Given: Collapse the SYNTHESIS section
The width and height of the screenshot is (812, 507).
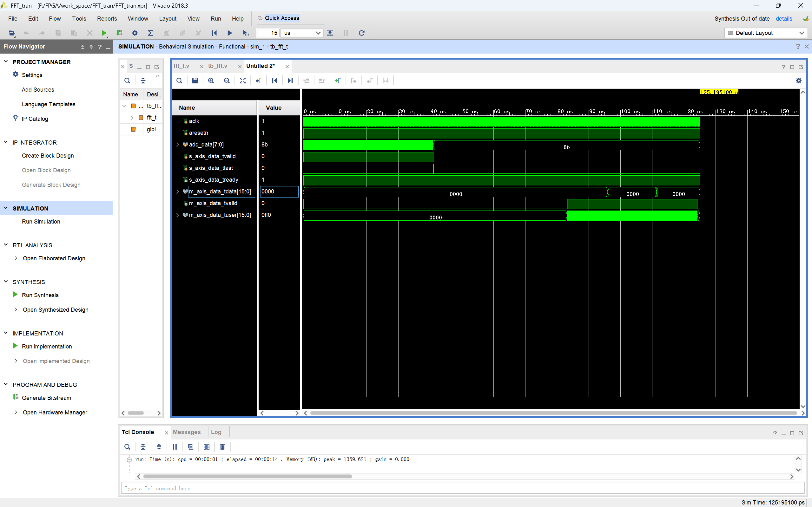Looking at the screenshot, I should [x=6, y=282].
